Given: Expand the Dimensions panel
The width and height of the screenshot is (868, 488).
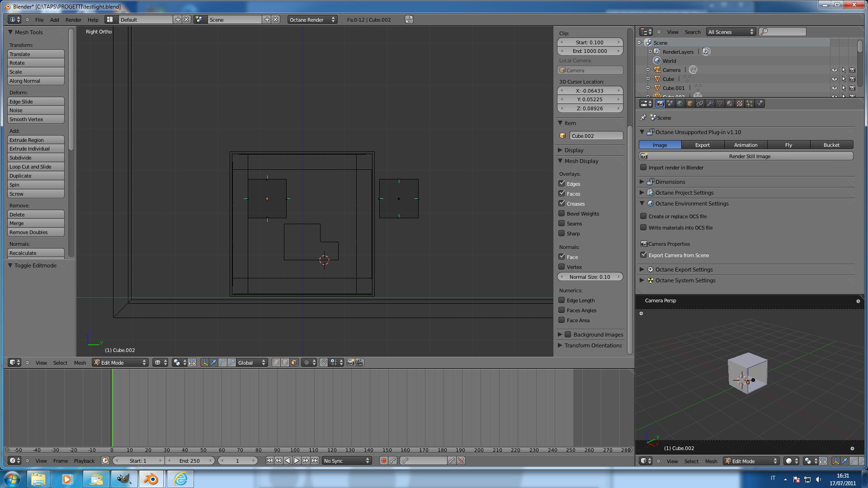Looking at the screenshot, I should click(x=670, y=182).
